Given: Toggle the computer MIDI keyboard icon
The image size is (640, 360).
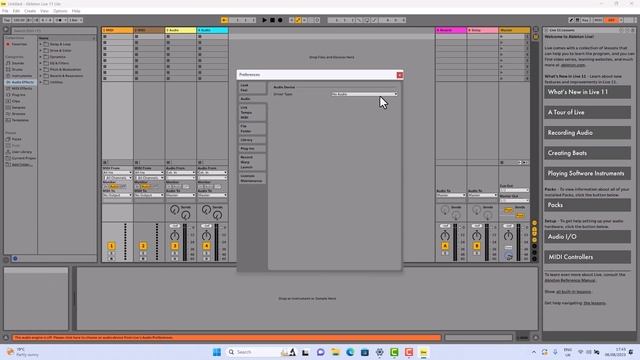Looking at the screenshot, I should click(577, 20).
